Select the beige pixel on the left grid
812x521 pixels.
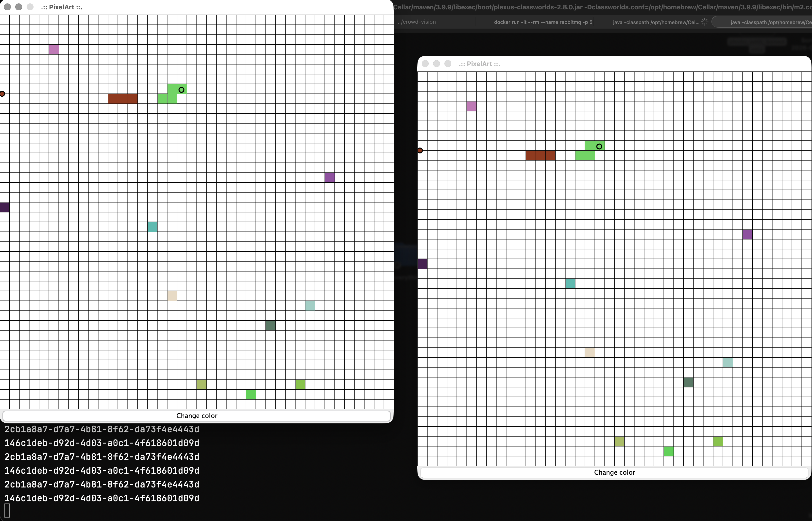pyautogui.click(x=172, y=296)
